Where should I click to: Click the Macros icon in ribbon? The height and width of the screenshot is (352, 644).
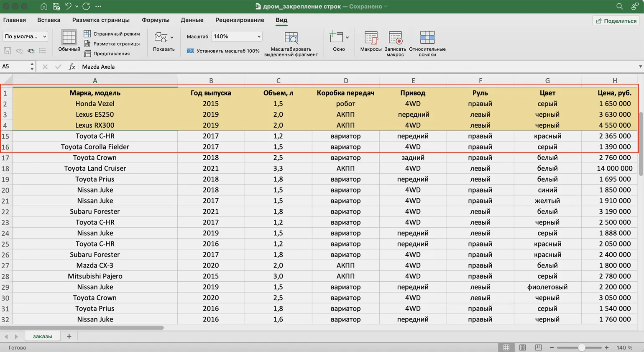coord(371,38)
